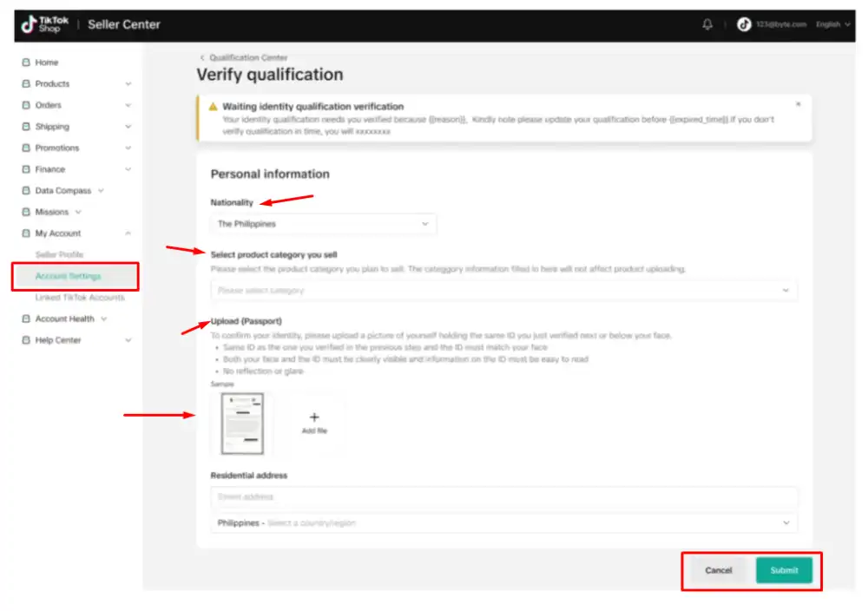The image size is (868, 611).
Task: Open the Nationality dropdown
Action: click(323, 224)
